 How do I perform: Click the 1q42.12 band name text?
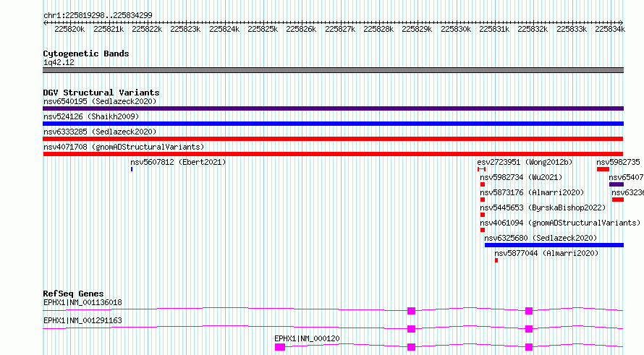click(x=59, y=62)
